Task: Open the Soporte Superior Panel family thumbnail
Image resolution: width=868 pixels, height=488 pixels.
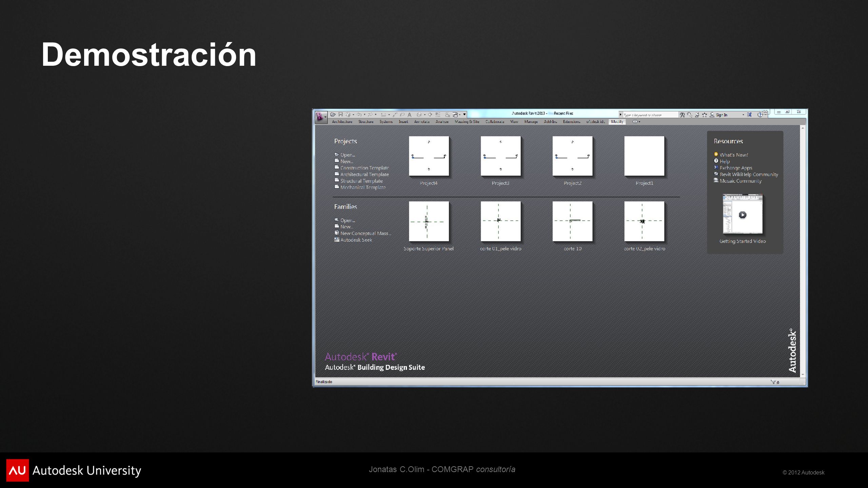Action: (x=429, y=221)
